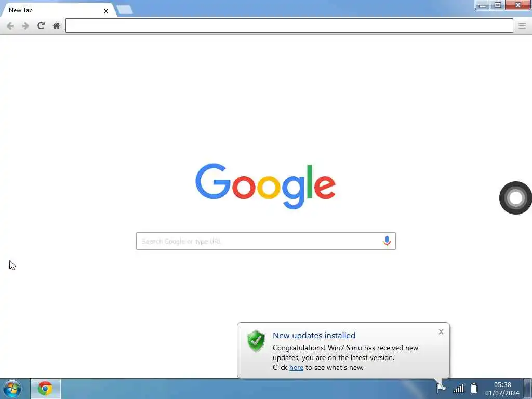The image size is (532, 399).
Task: Check the battery tray icon
Action: click(474, 388)
